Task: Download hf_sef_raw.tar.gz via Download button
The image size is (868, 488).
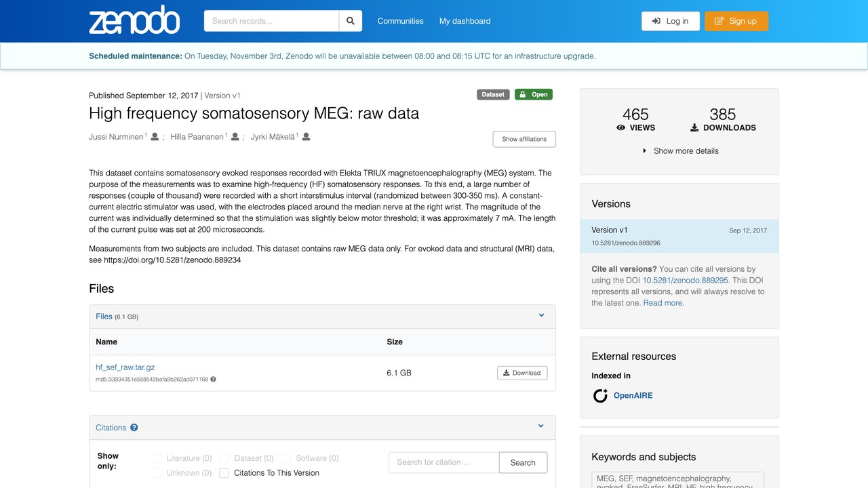Action: click(x=522, y=373)
